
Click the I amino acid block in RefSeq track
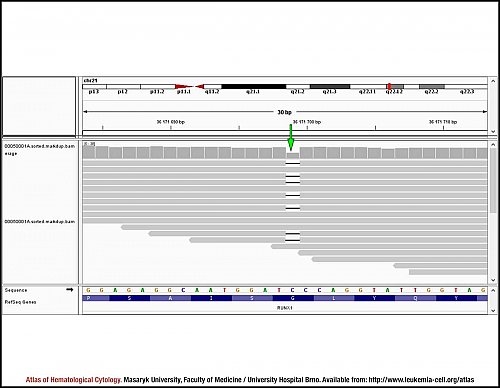point(211,298)
